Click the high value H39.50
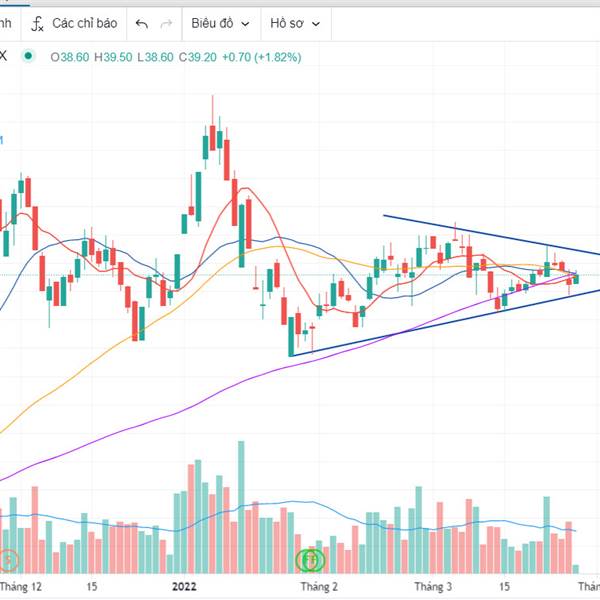600x600 pixels. pos(113,57)
